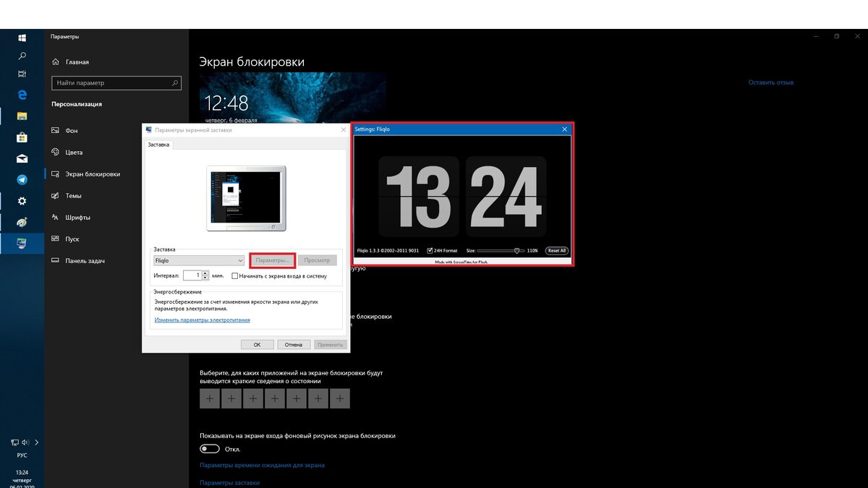Select РУС language indicator on taskbar
868x488 pixels.
tap(22, 455)
